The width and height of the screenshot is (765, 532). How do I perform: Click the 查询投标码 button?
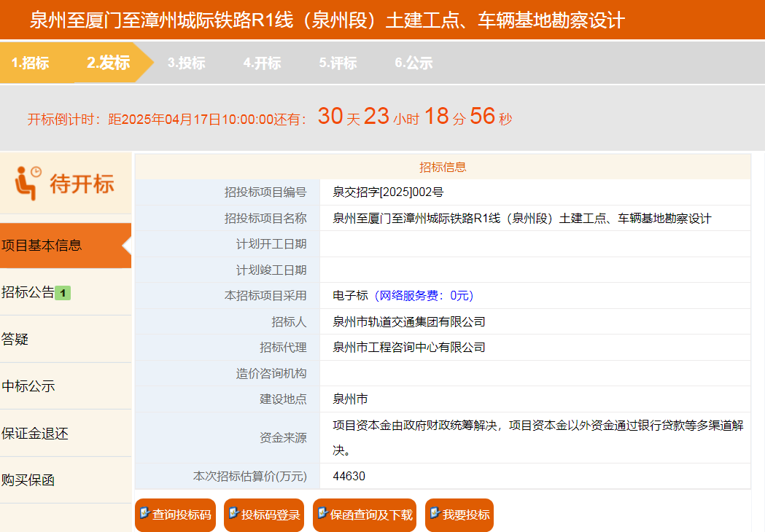(175, 515)
